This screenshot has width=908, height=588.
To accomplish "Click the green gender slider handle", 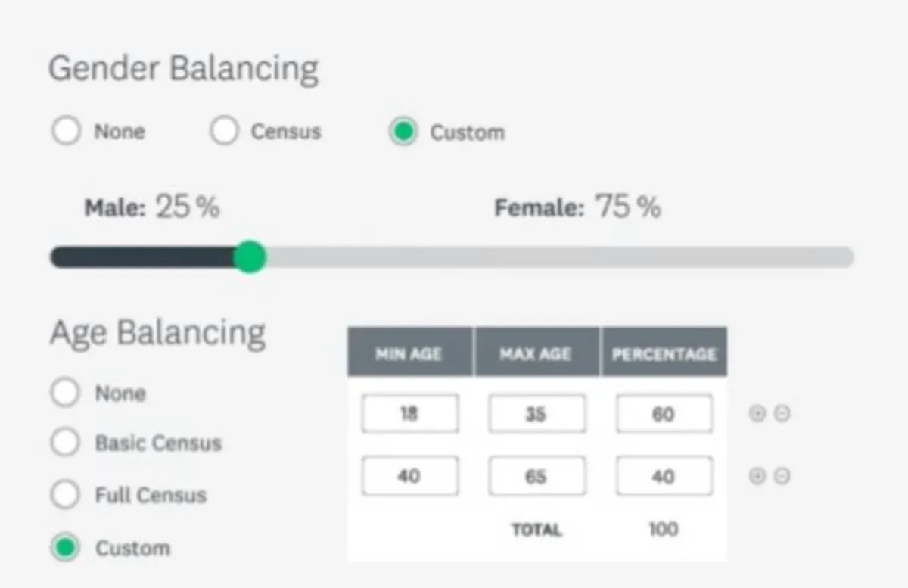I will (x=249, y=257).
